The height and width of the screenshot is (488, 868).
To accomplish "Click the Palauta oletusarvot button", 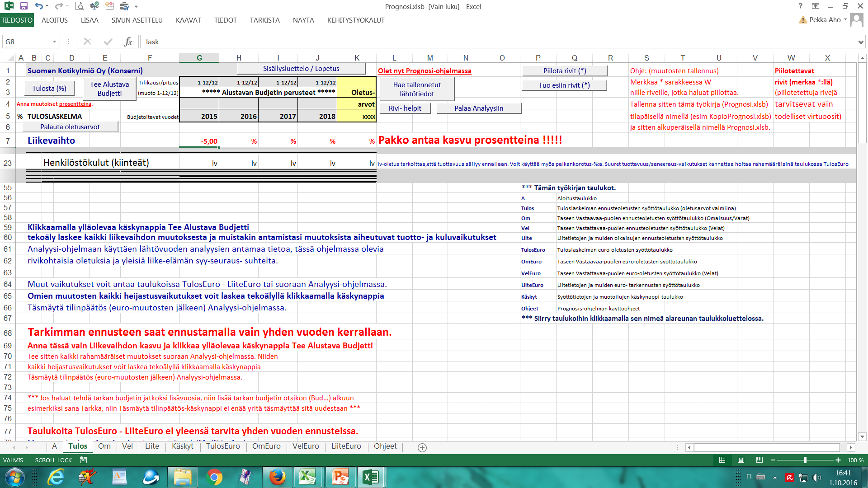I will 70,127.
